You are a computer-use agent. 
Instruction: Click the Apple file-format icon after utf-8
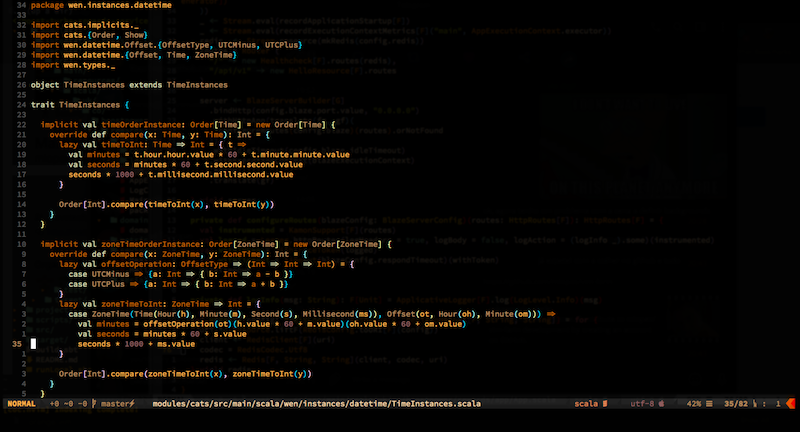pos(661,403)
